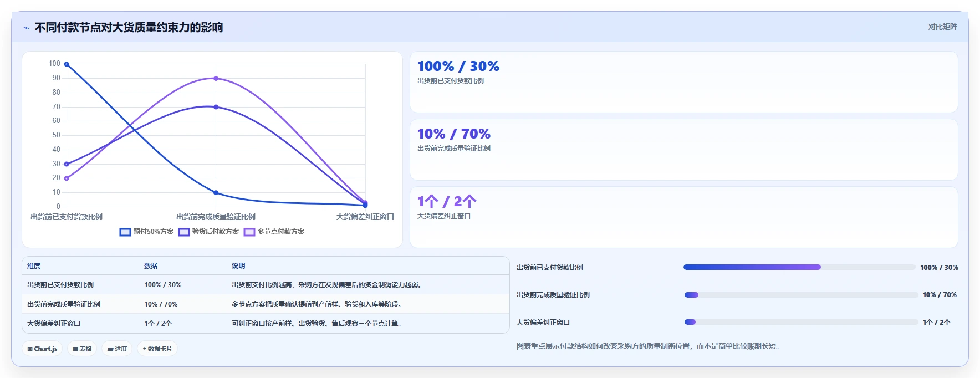Select the 出货前已支付货款比例 table row cell

click(60, 285)
